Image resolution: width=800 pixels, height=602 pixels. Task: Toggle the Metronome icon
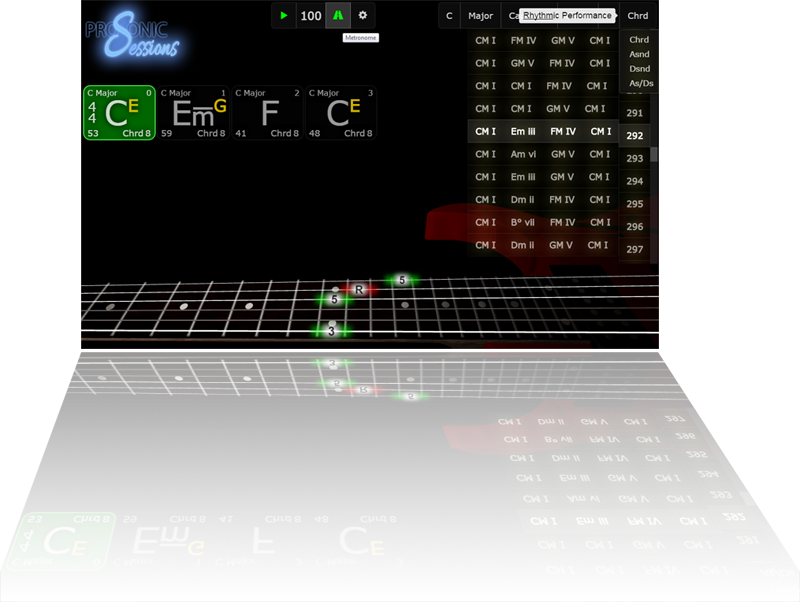pyautogui.click(x=340, y=15)
